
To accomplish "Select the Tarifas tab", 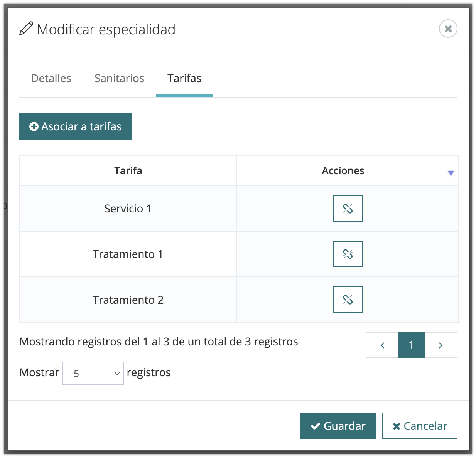I will tap(184, 78).
